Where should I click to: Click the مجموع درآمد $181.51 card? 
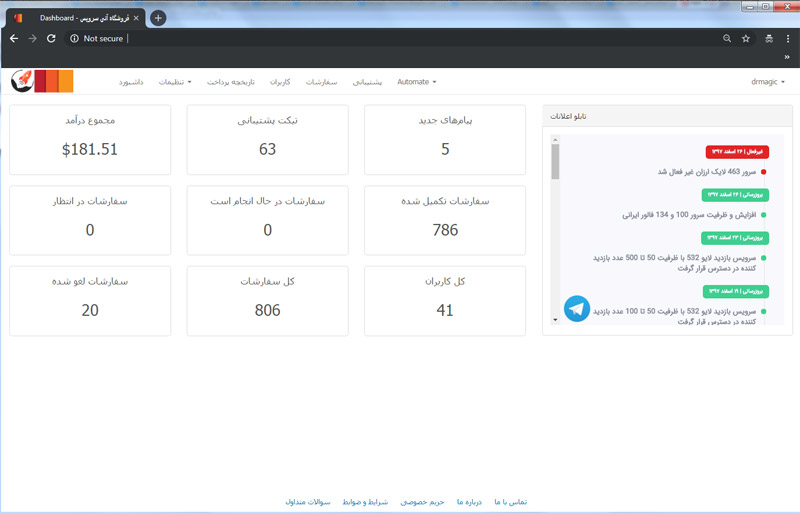(x=90, y=140)
